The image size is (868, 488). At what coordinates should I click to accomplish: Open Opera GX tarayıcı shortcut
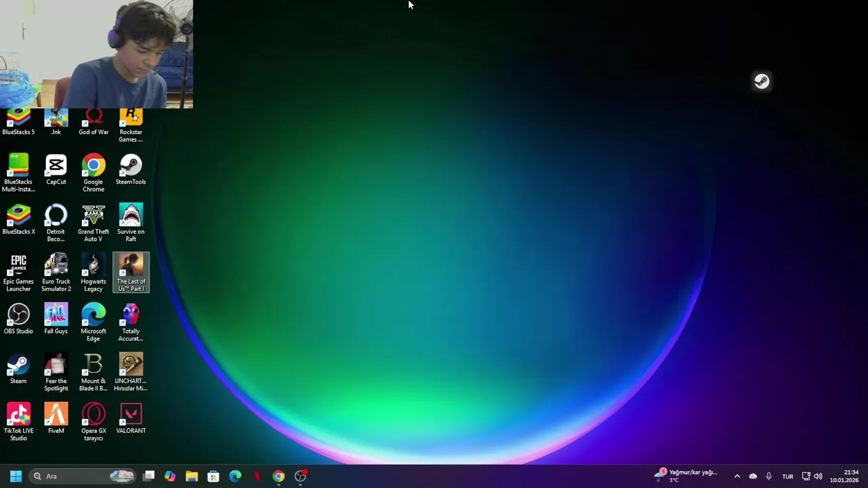click(x=94, y=422)
